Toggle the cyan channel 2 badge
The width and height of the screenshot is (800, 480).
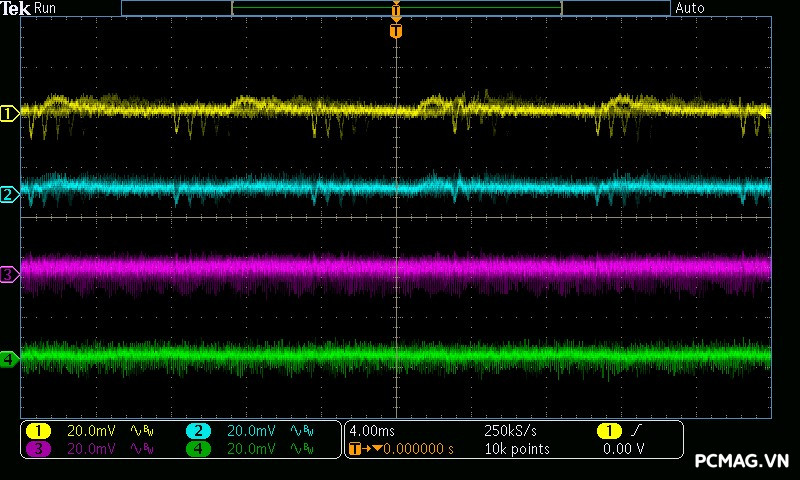click(198, 431)
